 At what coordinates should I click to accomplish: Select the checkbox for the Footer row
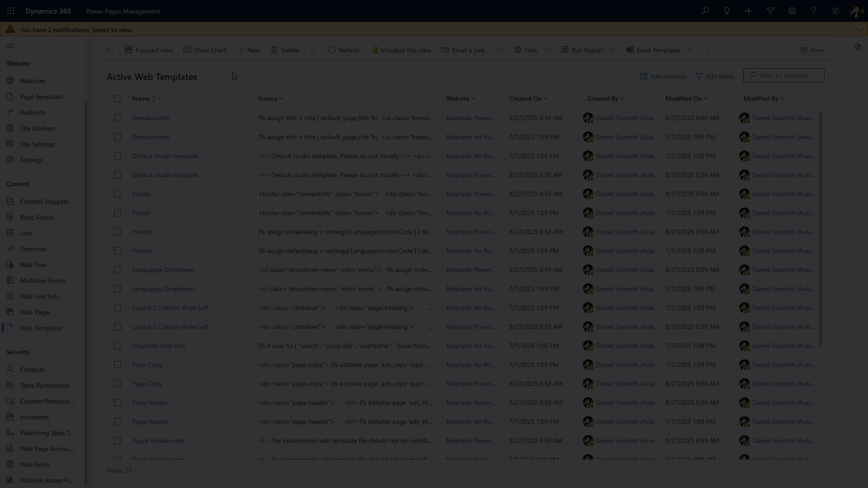click(118, 194)
